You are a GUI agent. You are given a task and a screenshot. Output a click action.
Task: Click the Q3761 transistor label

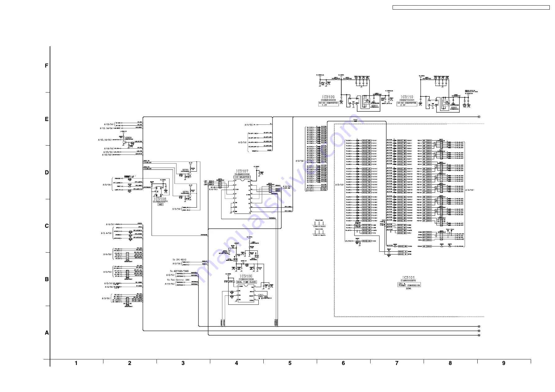point(186,192)
